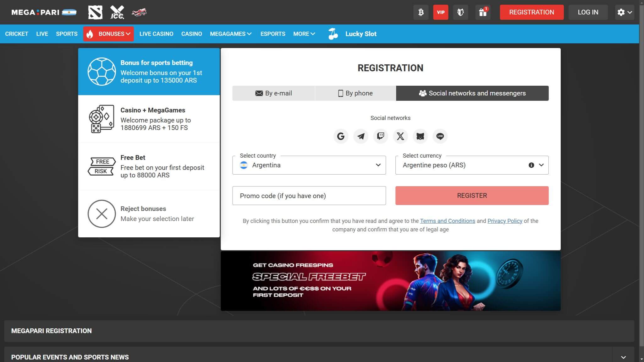Viewport: 644px width, 362px height.
Task: Open Sports menu item
Action: coord(67,34)
